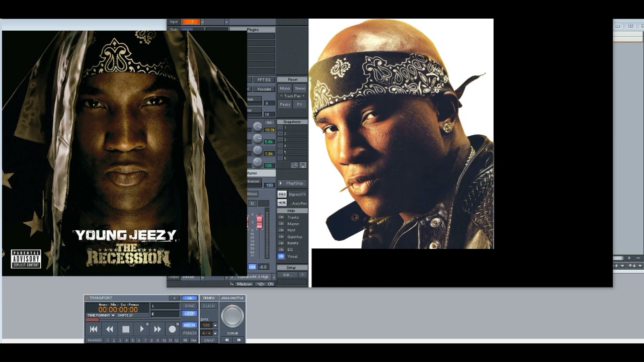Image resolution: width=644 pixels, height=362 pixels.
Task: Toggle SNAP in tempo section
Action: click(x=209, y=340)
